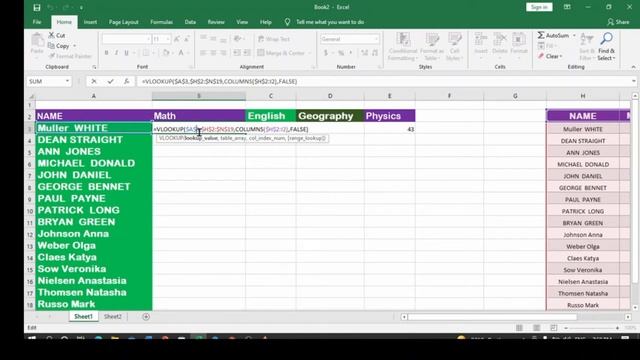
Task: Switch to Sheet2
Action: [113, 317]
